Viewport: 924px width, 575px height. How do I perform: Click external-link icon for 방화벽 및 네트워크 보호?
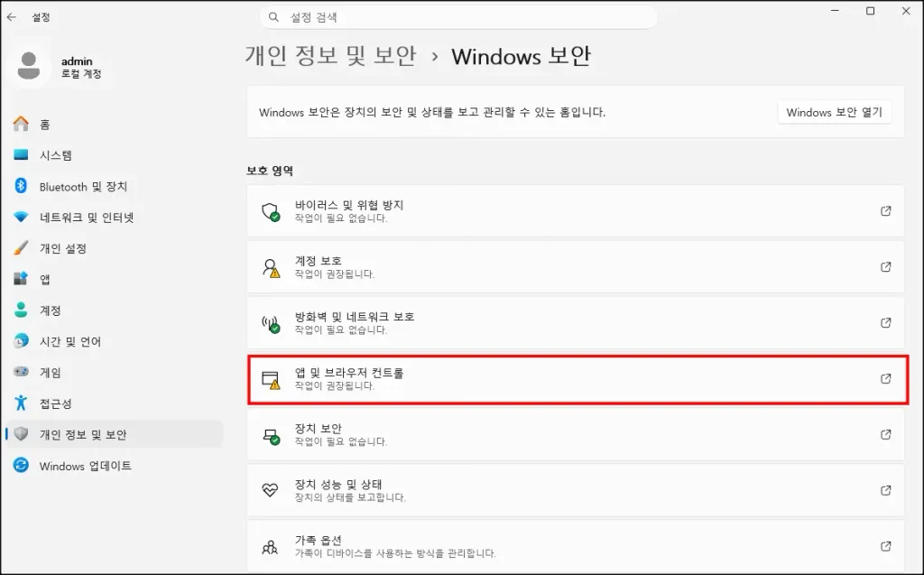point(886,322)
